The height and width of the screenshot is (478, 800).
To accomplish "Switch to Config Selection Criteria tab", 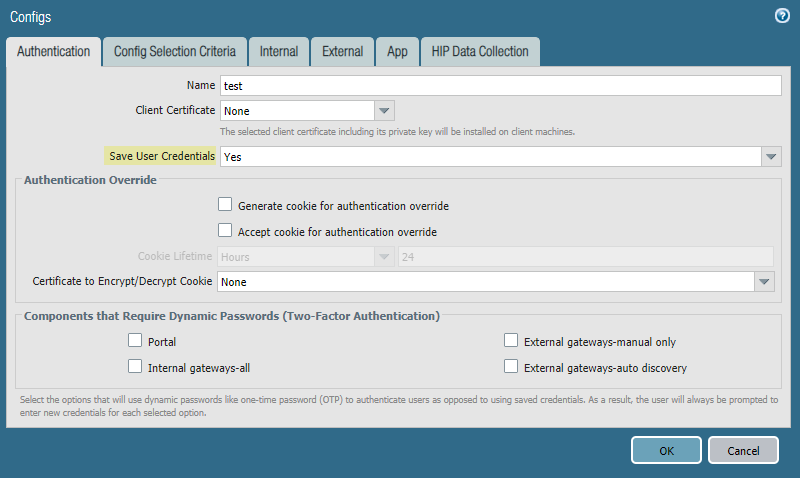I will [x=175, y=51].
